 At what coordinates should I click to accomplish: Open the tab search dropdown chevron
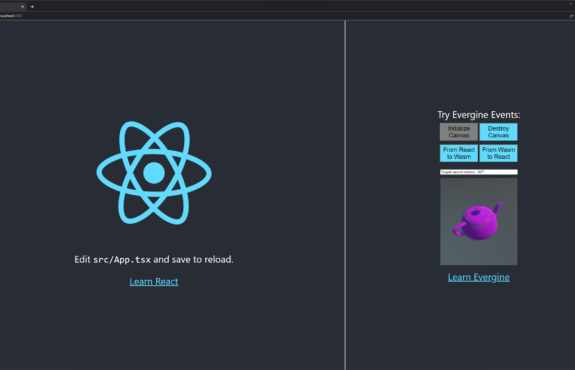pyautogui.click(x=571, y=4)
